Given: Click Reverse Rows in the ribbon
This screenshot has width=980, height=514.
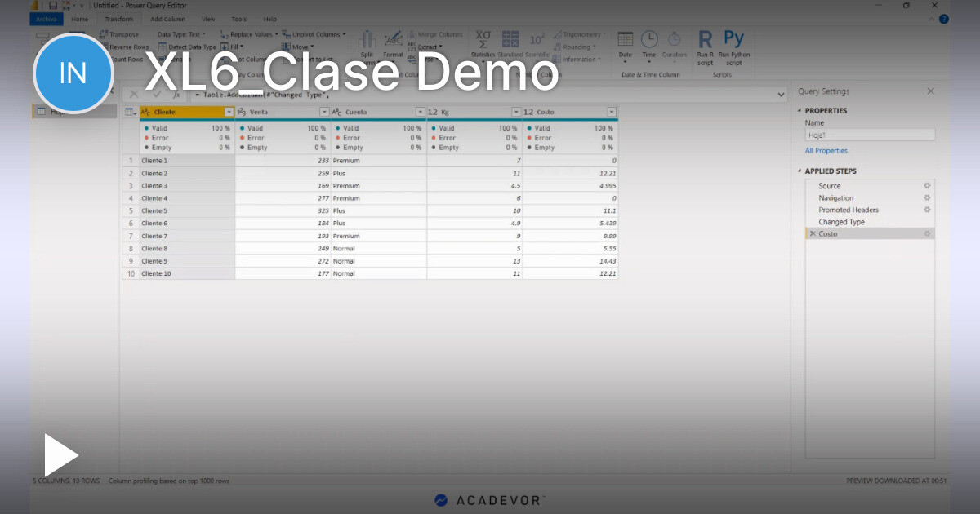Looking at the screenshot, I should tap(124, 47).
